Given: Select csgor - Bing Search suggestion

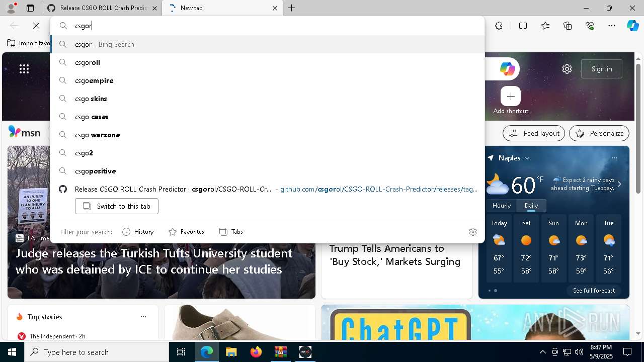Looking at the screenshot, I should [268, 44].
